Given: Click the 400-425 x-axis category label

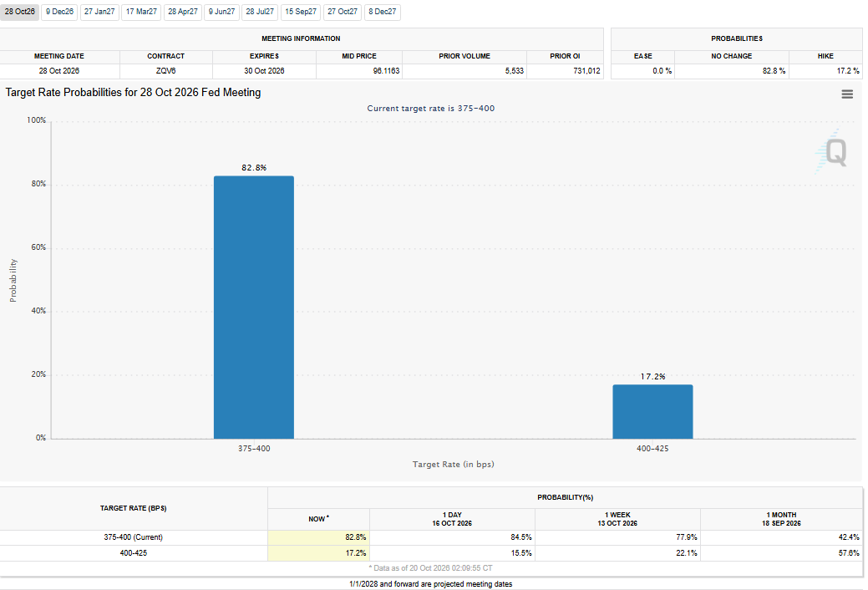Looking at the screenshot, I should (x=652, y=448).
